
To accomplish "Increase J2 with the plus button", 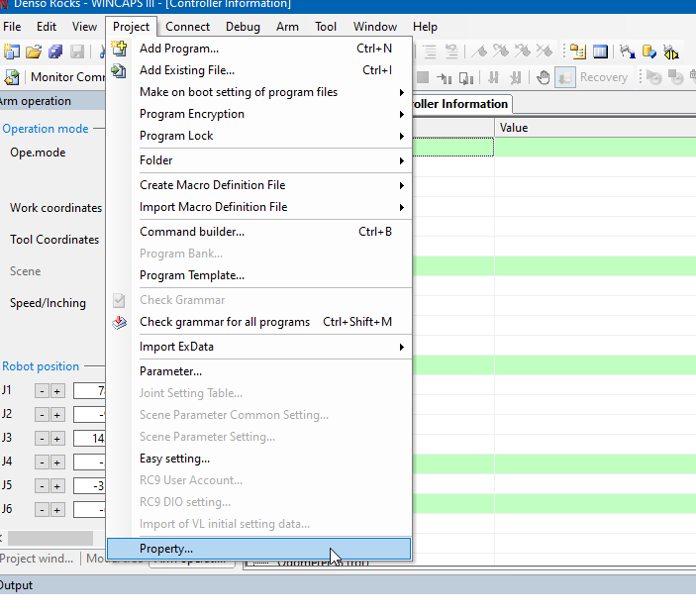I will 56,415.
